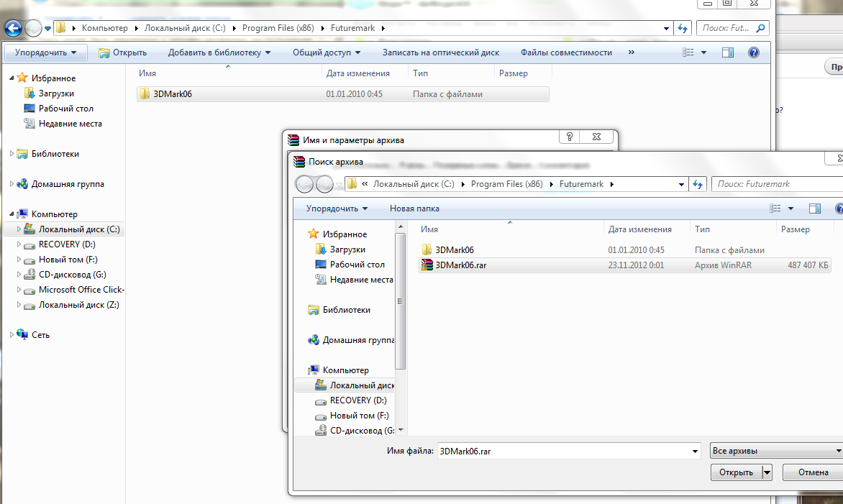This screenshot has height=504, width=843.
Task: Select Новый том (F:) in the dialog sidebar
Action: [x=359, y=416]
